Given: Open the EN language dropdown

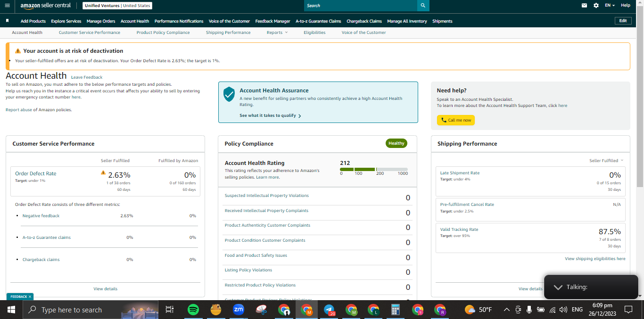Looking at the screenshot, I should pyautogui.click(x=610, y=6).
